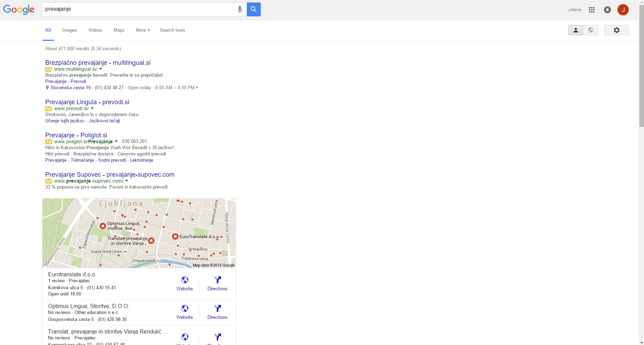Expand the More search menu
This screenshot has height=345, width=644.
click(143, 30)
